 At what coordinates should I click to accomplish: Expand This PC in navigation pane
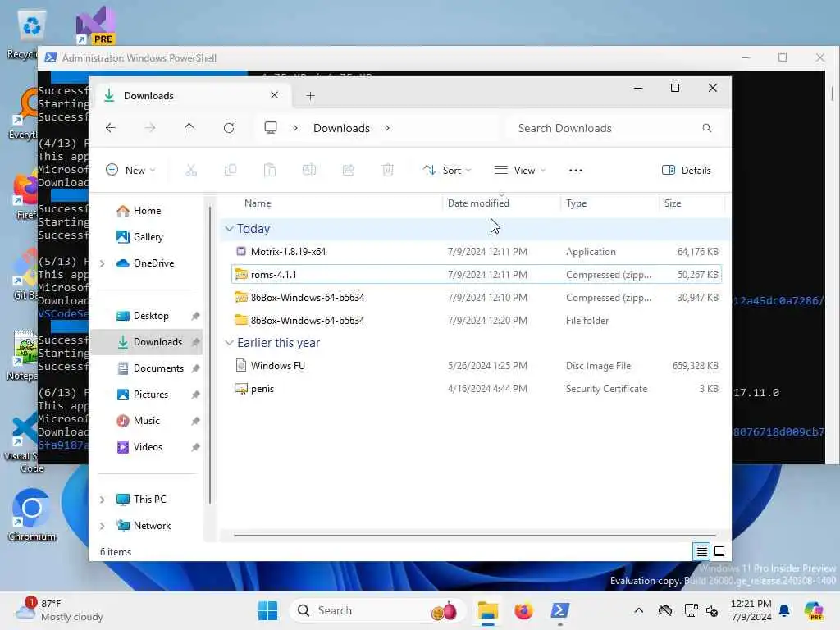103,500
